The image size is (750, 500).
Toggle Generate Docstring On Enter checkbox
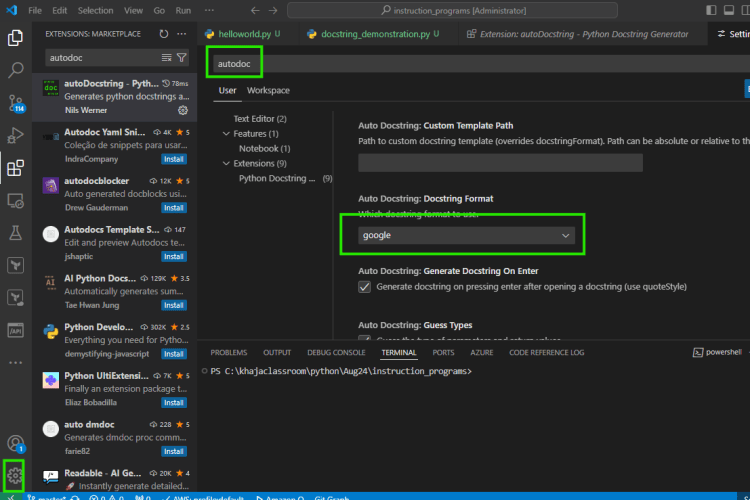pyautogui.click(x=364, y=287)
